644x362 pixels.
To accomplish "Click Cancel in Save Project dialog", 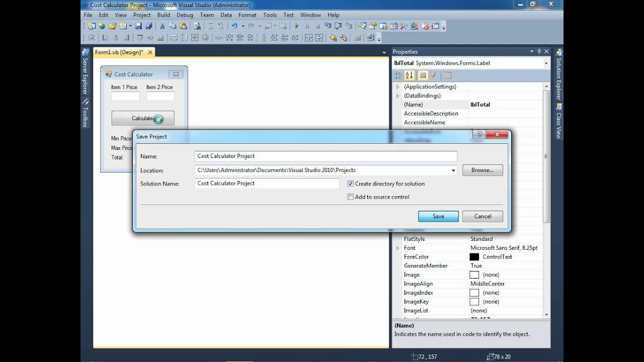I will tap(482, 216).
